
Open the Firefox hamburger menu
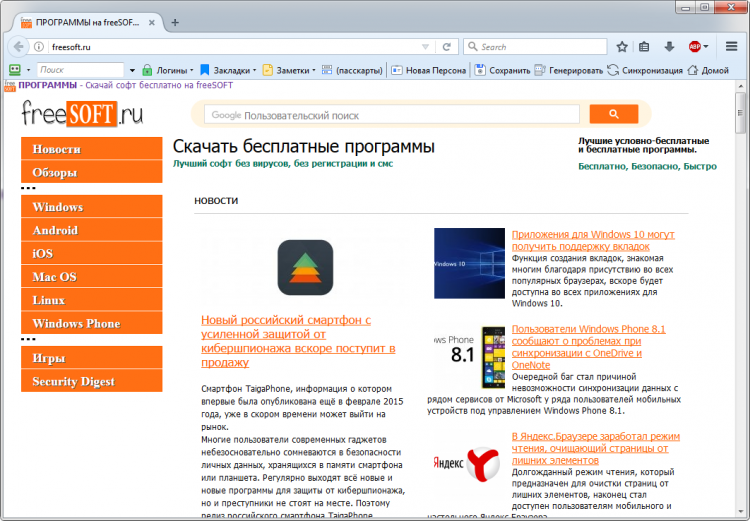(x=731, y=46)
